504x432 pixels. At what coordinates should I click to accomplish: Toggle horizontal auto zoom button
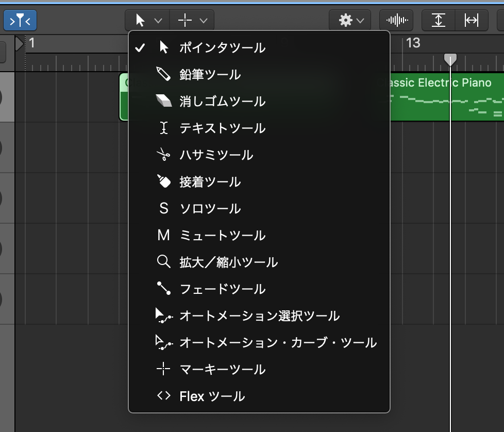pos(471,21)
